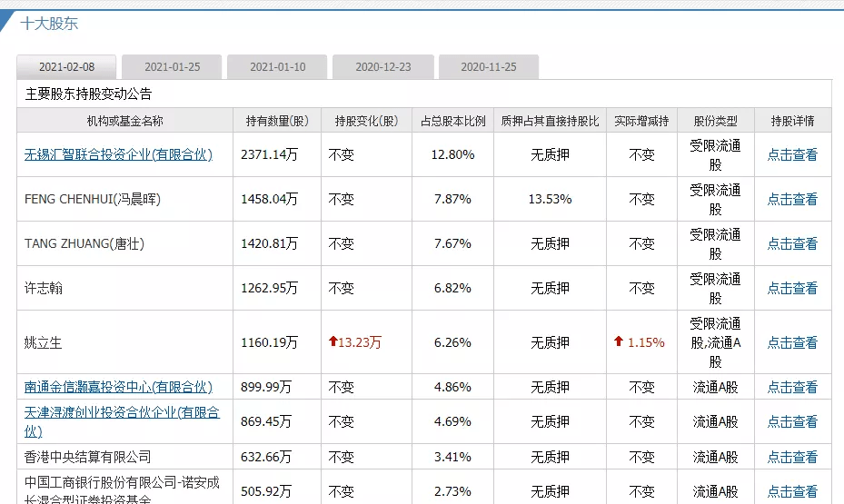
Task: Click the 7.67% share ratio cell
Action: coord(452,244)
